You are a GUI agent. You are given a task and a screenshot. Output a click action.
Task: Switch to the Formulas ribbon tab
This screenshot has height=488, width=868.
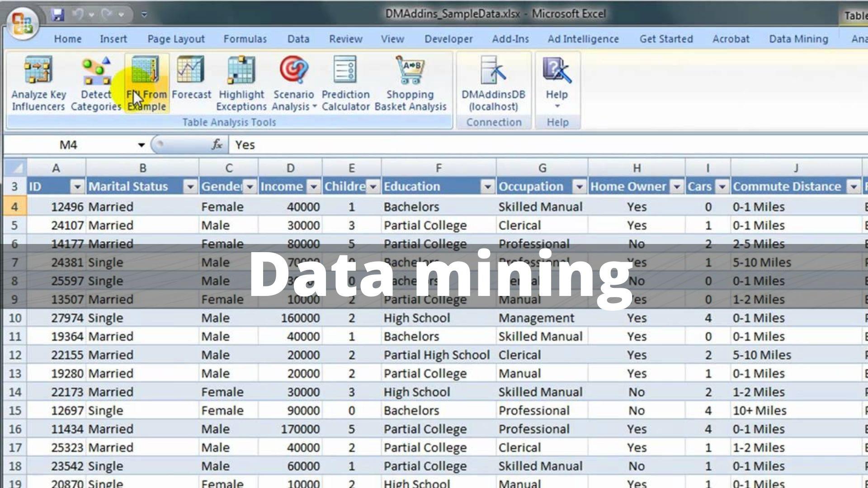click(x=245, y=39)
